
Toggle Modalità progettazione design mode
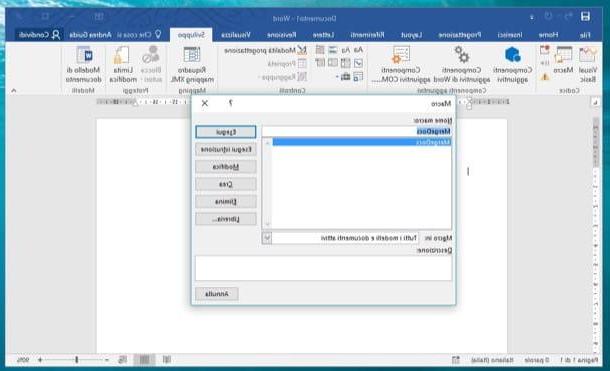(266, 50)
